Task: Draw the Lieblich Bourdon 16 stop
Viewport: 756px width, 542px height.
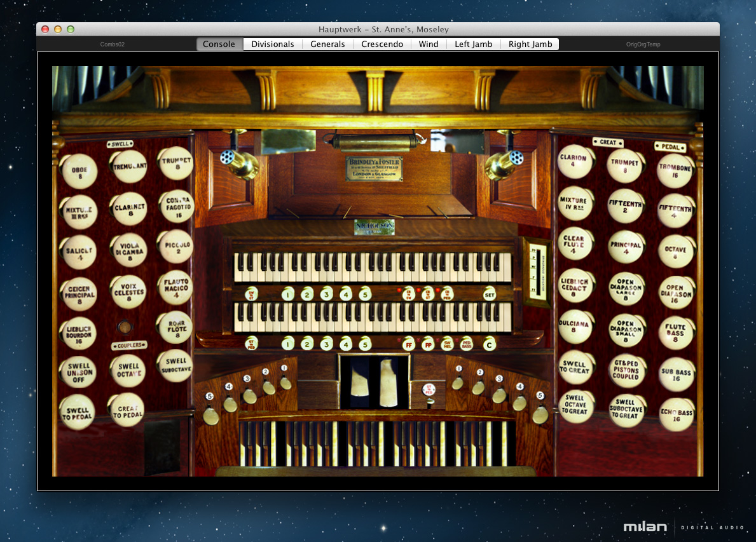Action: click(x=79, y=334)
